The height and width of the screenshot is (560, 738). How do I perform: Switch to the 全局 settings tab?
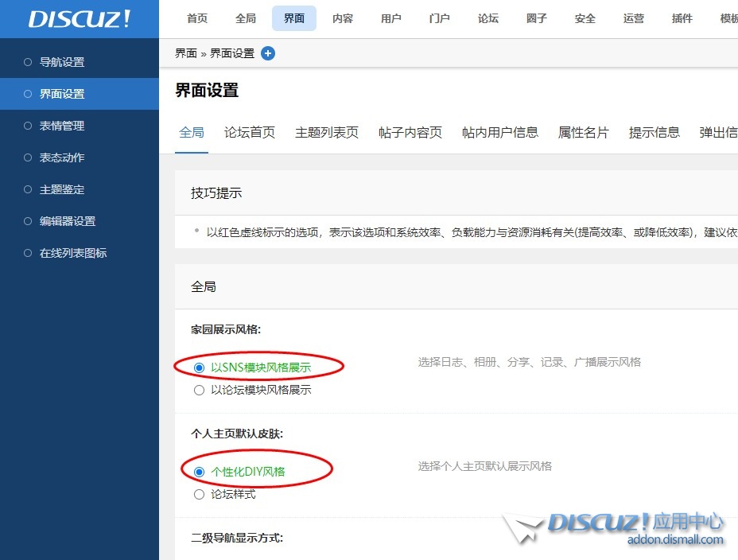point(192,133)
